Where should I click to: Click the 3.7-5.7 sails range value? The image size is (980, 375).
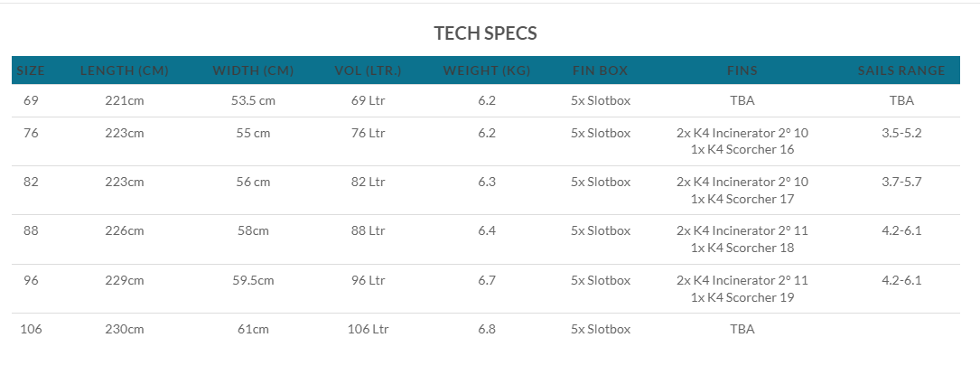(902, 182)
